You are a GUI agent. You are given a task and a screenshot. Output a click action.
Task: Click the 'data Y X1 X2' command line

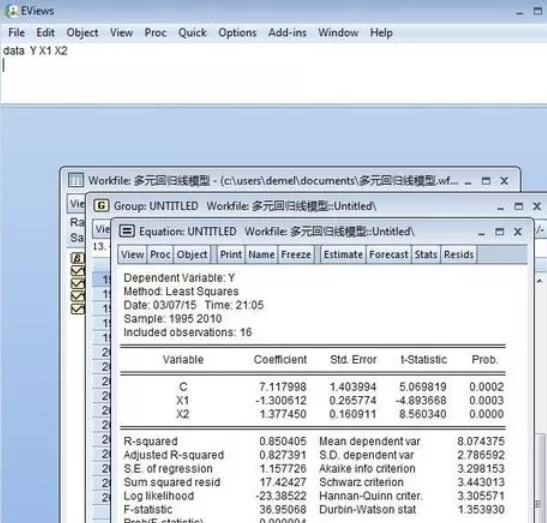(35, 51)
